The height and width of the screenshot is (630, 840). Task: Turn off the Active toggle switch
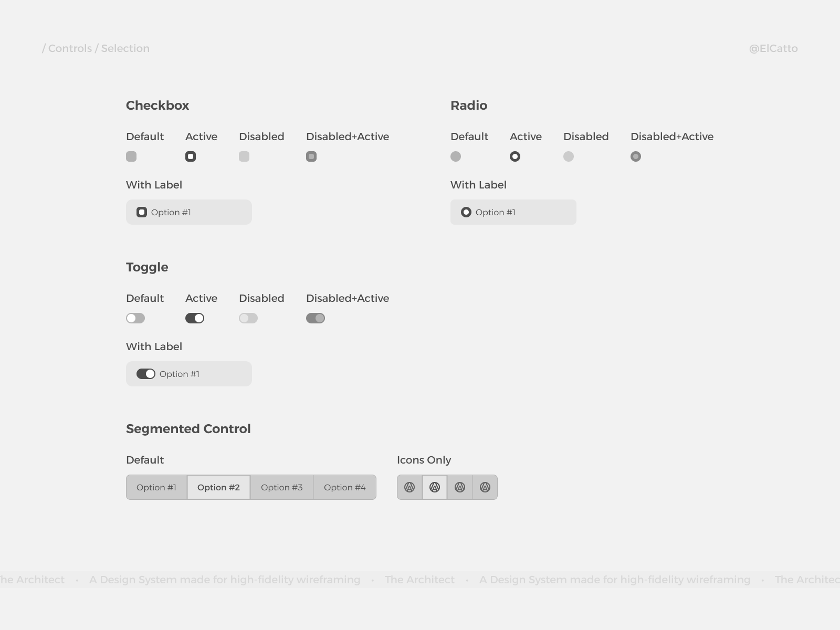pos(195,318)
